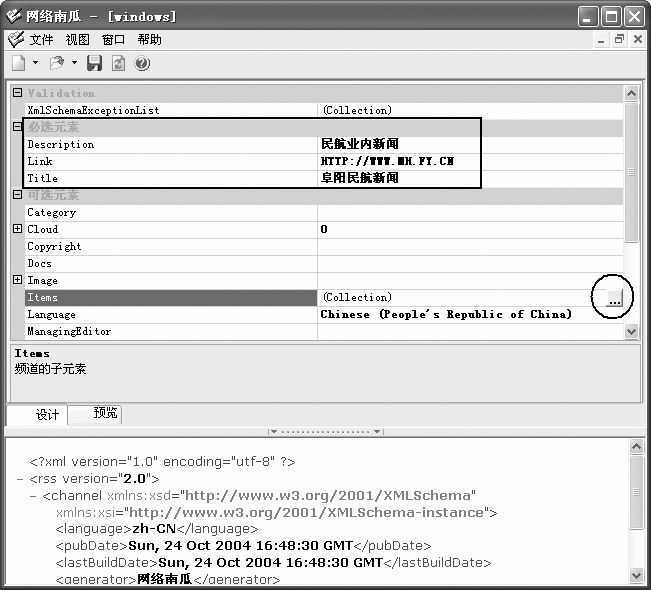Viewport: 651px width, 590px height.
Task: Open the 帮助 menu
Action: pos(149,40)
